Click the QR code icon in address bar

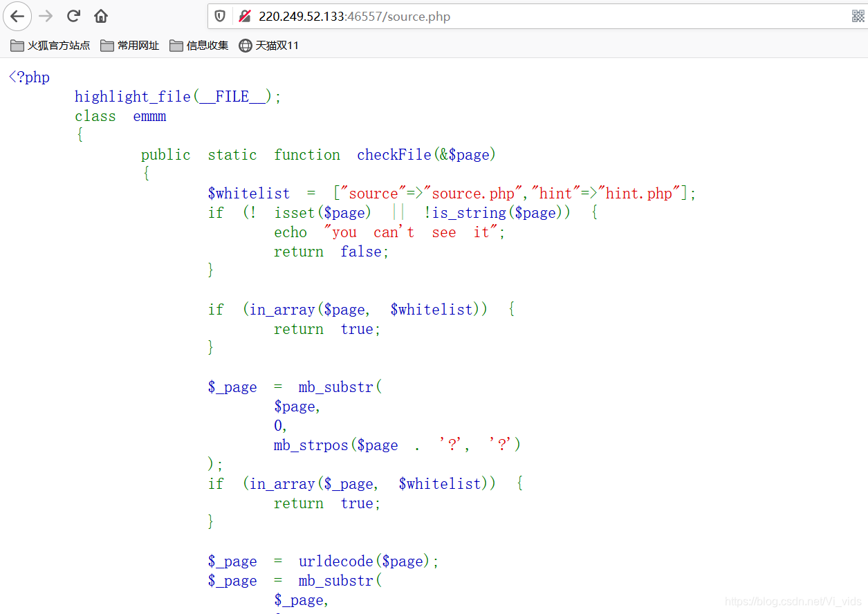(858, 16)
